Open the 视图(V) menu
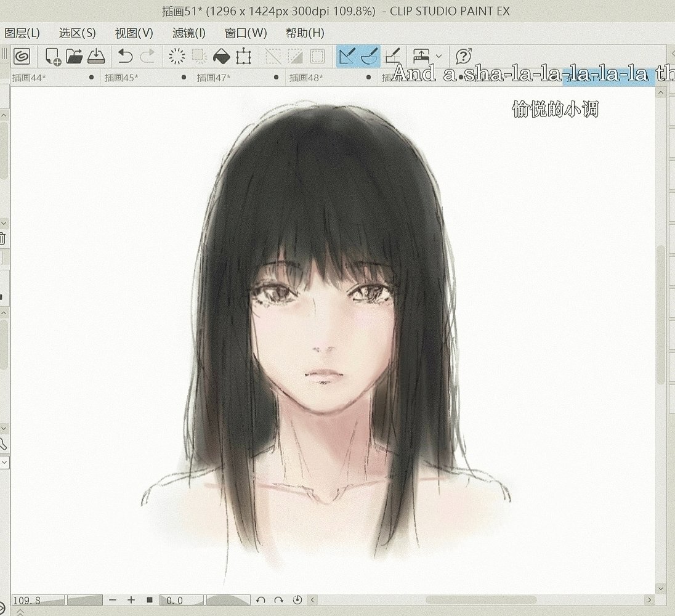 click(x=134, y=33)
